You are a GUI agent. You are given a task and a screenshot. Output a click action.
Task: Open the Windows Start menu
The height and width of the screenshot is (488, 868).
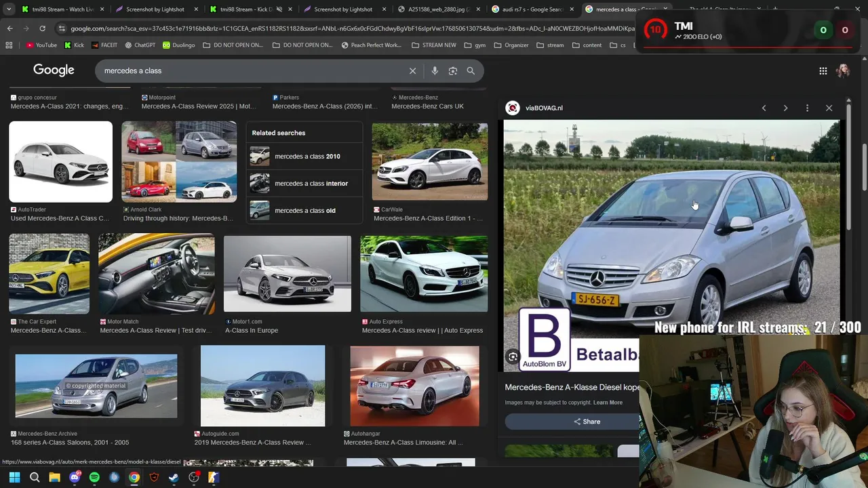tap(14, 477)
